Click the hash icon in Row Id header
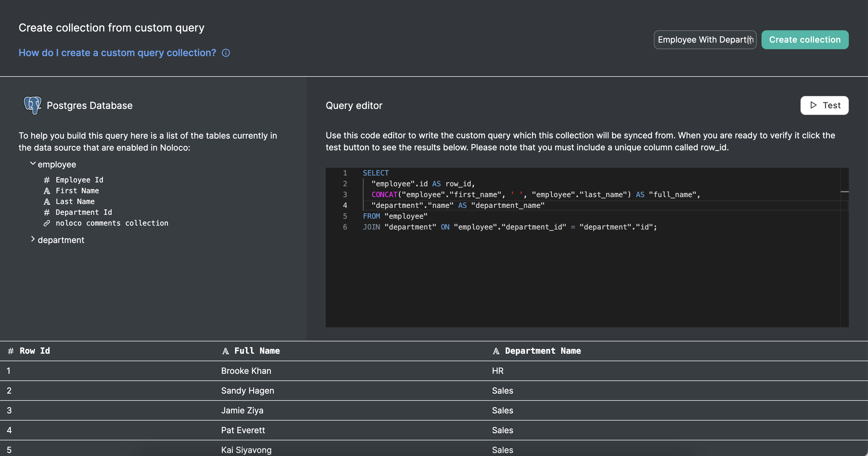Screen dimensions: 868x456 tap(11, 351)
